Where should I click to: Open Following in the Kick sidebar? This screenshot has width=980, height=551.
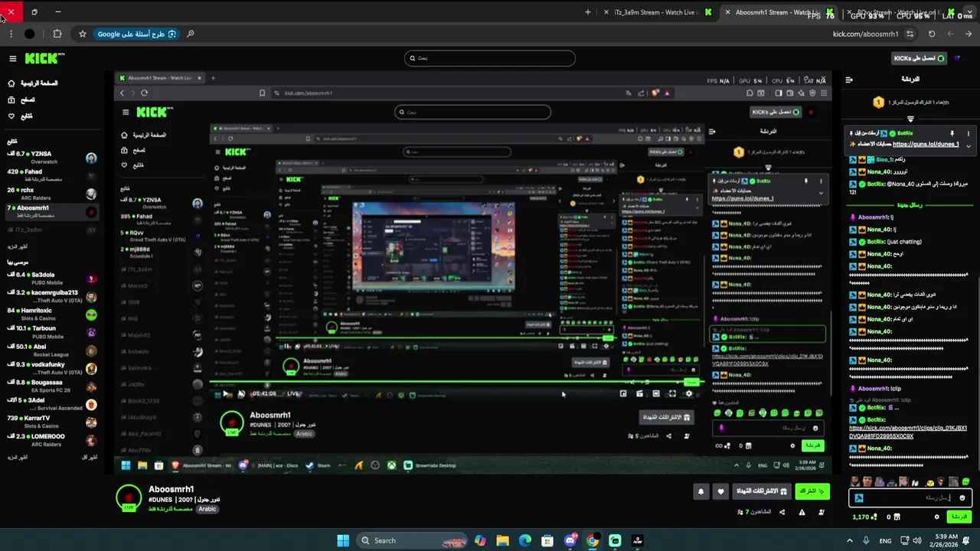[x=20, y=116]
